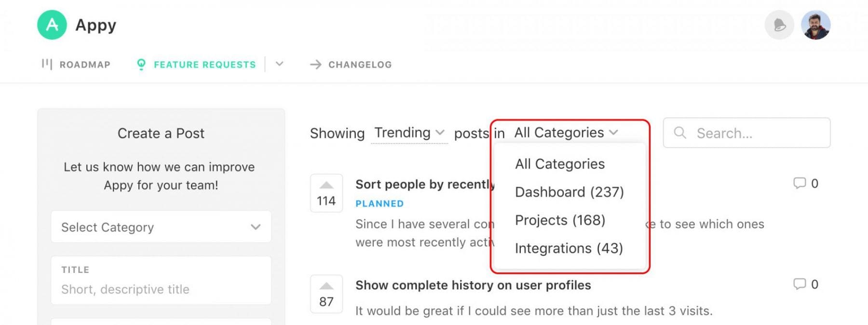Expand the chevron beside Feature Requests

[279, 64]
